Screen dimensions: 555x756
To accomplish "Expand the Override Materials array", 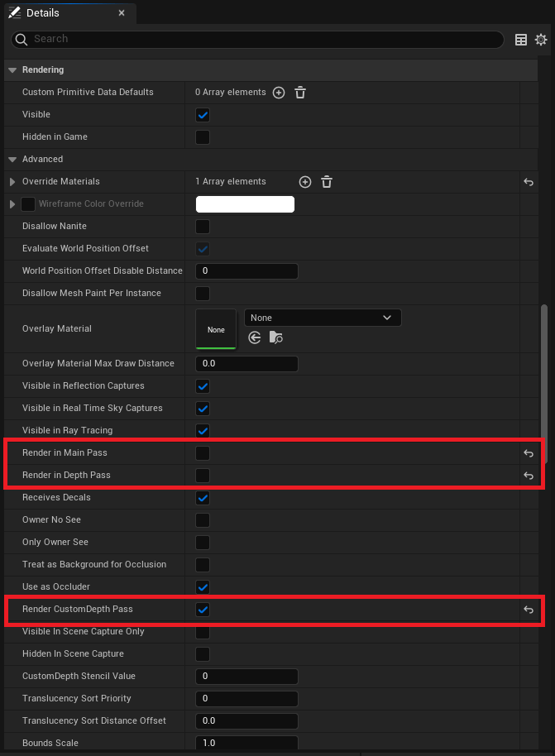I will pyautogui.click(x=12, y=182).
